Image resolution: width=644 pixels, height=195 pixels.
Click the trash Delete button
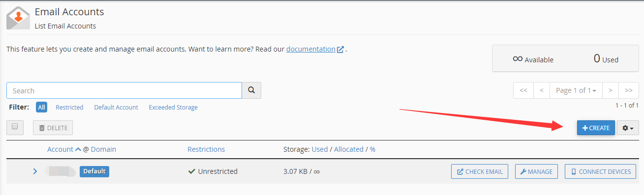click(53, 128)
